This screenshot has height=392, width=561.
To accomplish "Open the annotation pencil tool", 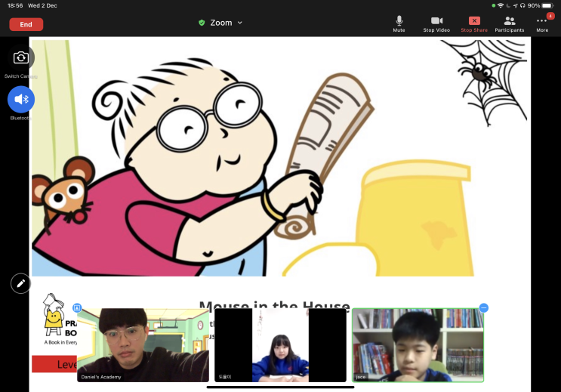I will pos(20,283).
